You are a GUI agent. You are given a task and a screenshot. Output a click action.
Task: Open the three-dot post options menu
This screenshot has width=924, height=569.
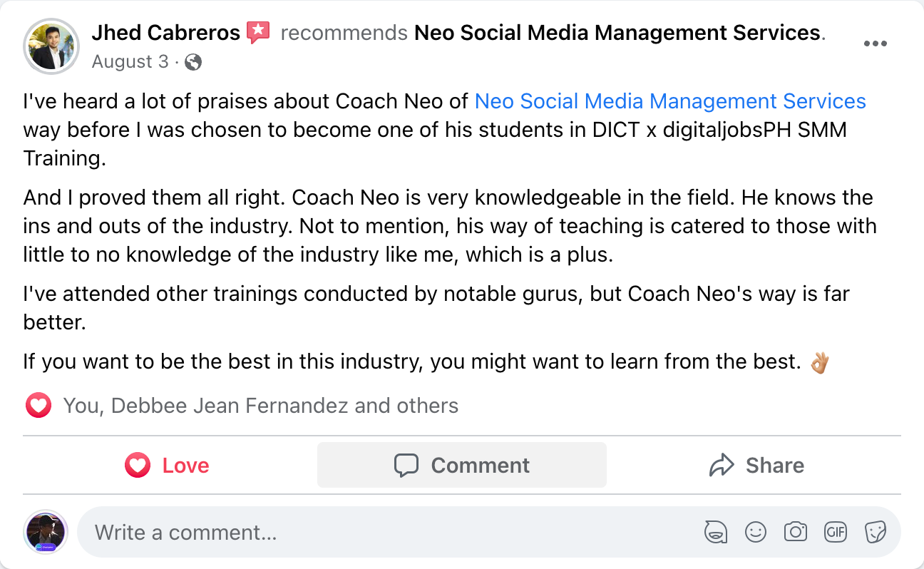875,43
